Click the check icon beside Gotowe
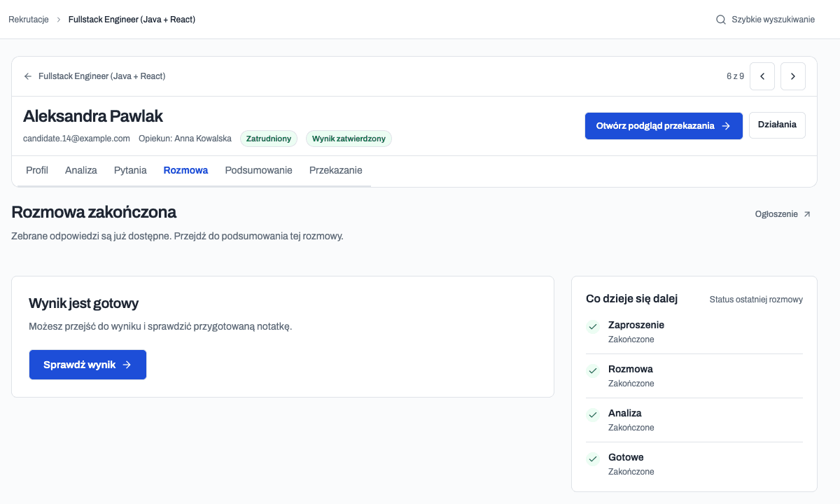840x504 pixels. click(x=593, y=458)
